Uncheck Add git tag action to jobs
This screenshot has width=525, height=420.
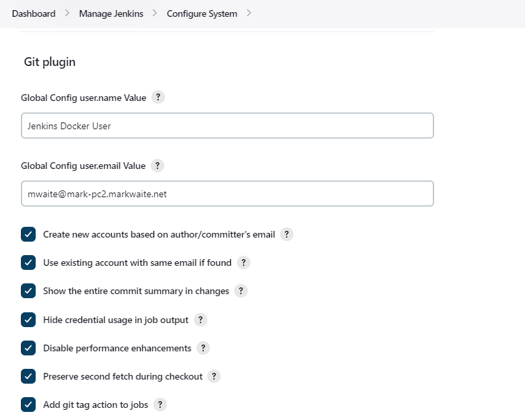coord(28,405)
